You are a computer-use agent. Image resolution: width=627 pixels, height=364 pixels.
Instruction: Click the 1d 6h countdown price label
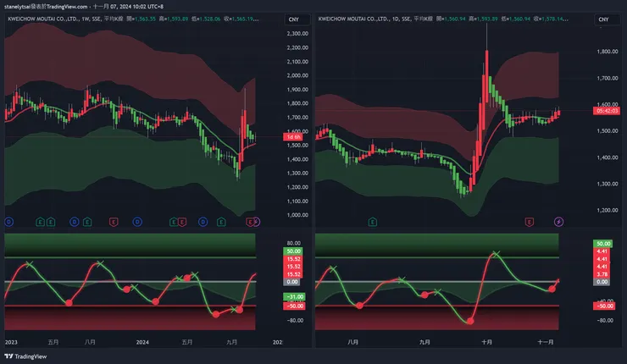point(293,137)
